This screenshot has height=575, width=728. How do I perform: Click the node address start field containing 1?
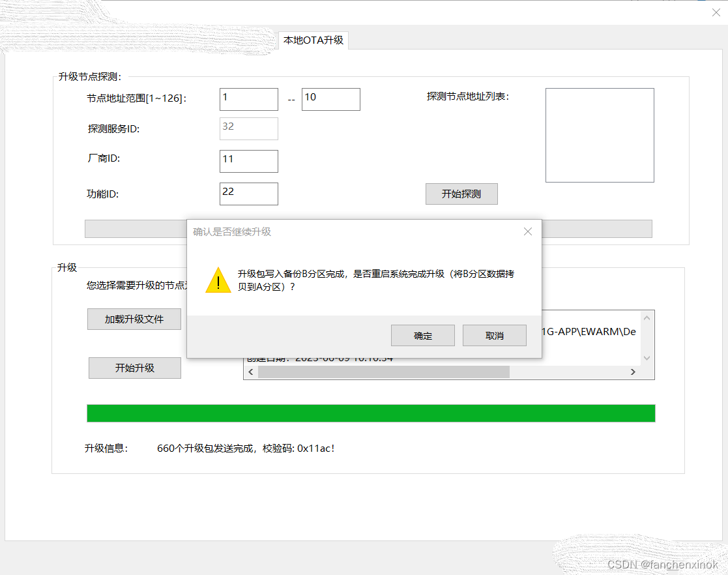[249, 99]
